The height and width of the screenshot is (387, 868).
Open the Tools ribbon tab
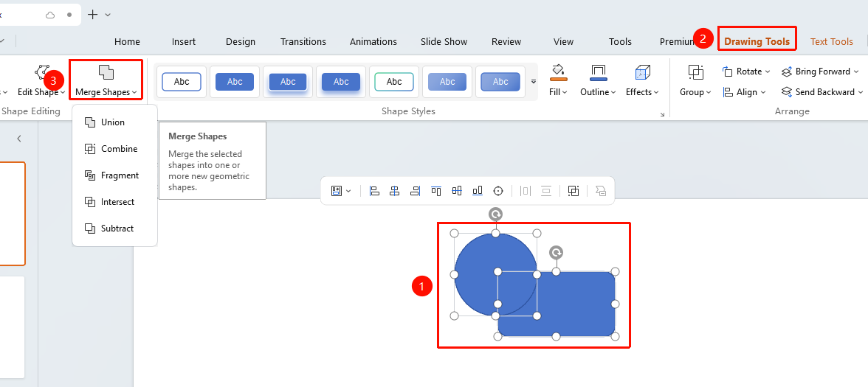[x=620, y=41]
